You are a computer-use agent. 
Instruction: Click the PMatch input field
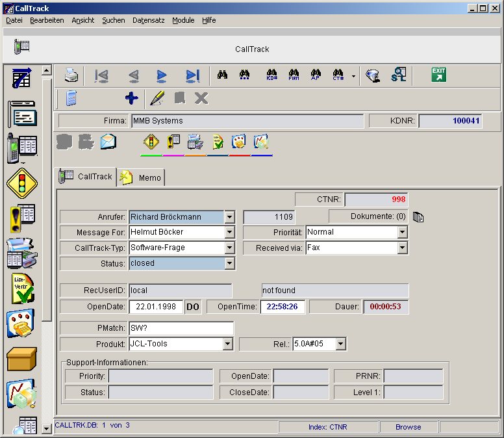tap(181, 328)
